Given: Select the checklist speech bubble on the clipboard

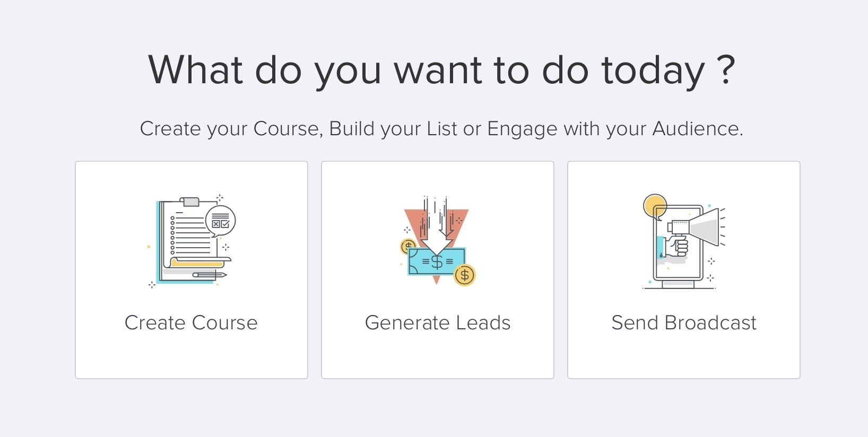Looking at the screenshot, I should pos(220,221).
